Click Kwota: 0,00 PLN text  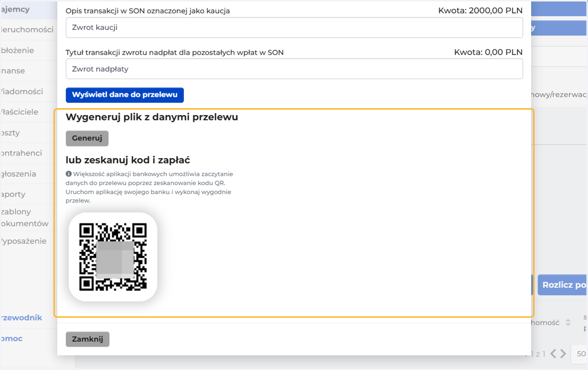click(x=489, y=52)
